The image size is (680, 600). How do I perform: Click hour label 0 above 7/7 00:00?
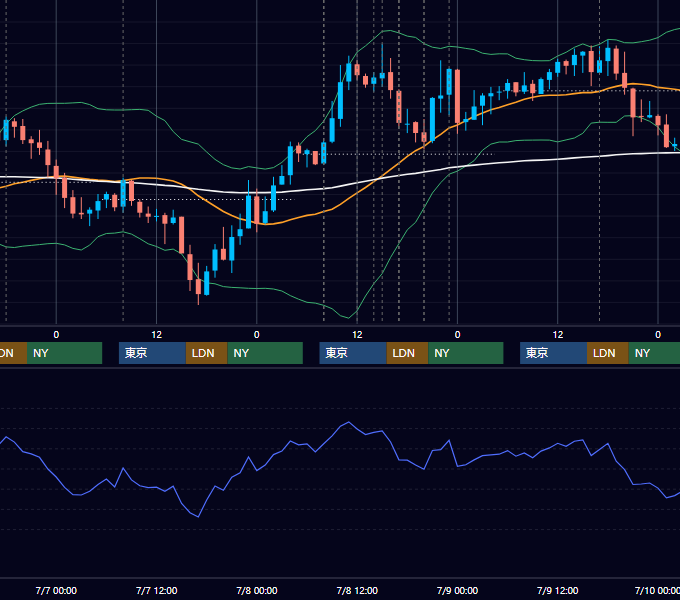56,335
